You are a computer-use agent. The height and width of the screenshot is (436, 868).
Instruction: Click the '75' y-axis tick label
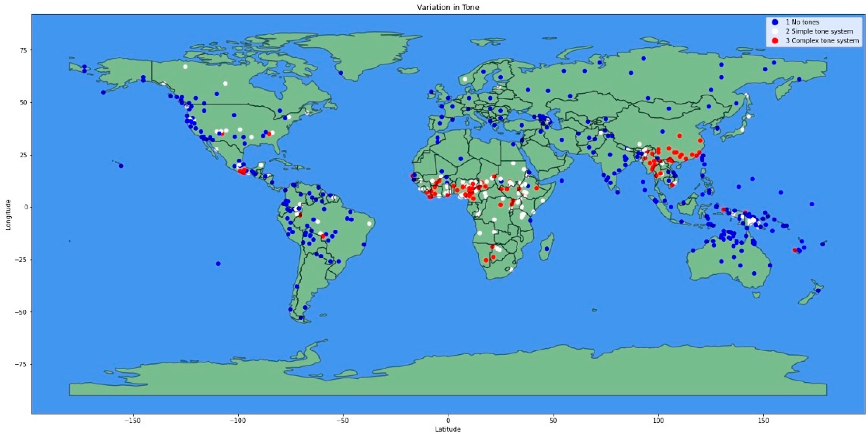(24, 50)
